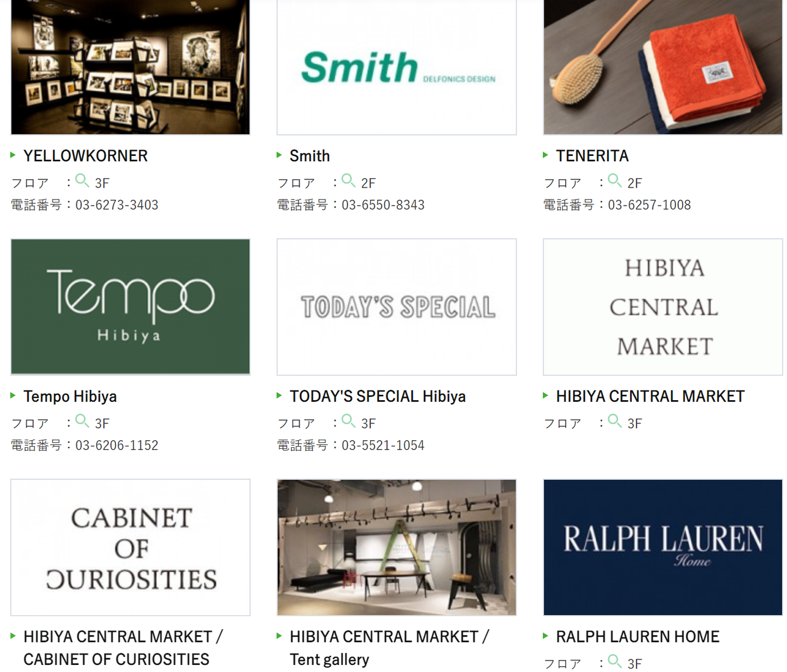
Task: Open TODAY'S SPECIAL Hibiya link
Action: tap(378, 396)
